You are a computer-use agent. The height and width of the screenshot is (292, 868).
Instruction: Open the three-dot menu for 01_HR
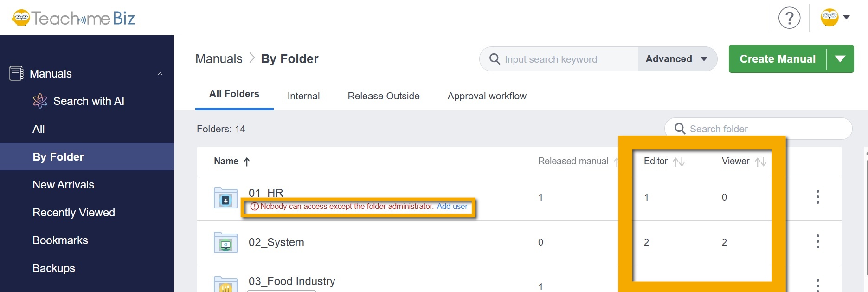(817, 197)
